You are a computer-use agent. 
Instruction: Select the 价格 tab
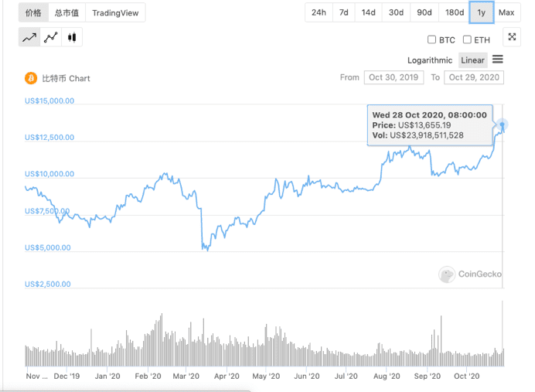click(x=33, y=12)
